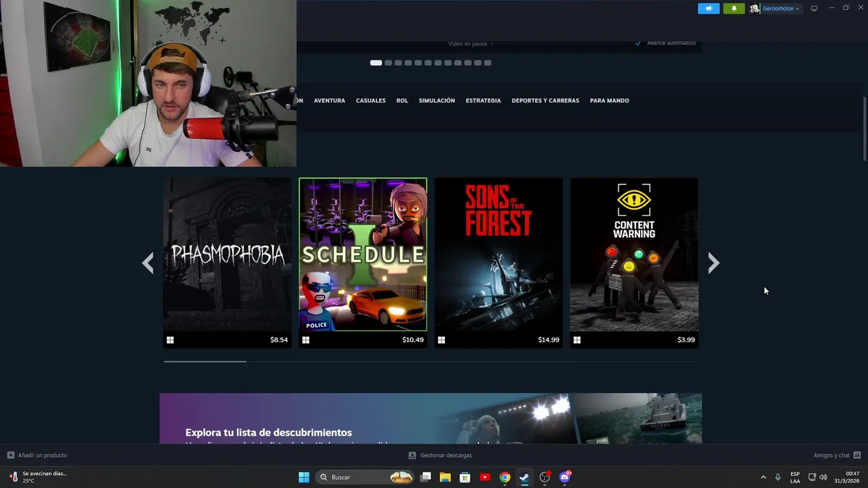868x488 pixels.
Task: Open the green notifications bell
Action: click(x=734, y=9)
